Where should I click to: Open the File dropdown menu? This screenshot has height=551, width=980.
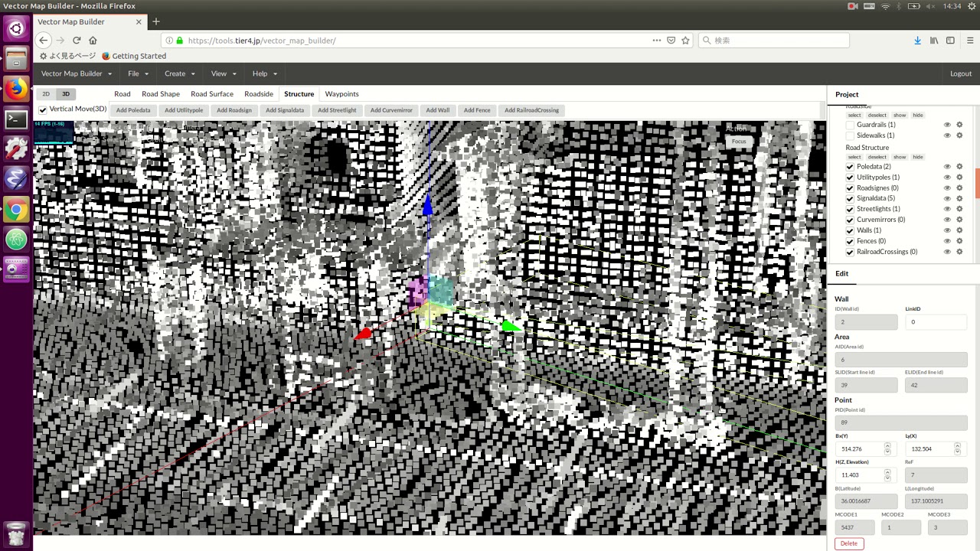138,73
